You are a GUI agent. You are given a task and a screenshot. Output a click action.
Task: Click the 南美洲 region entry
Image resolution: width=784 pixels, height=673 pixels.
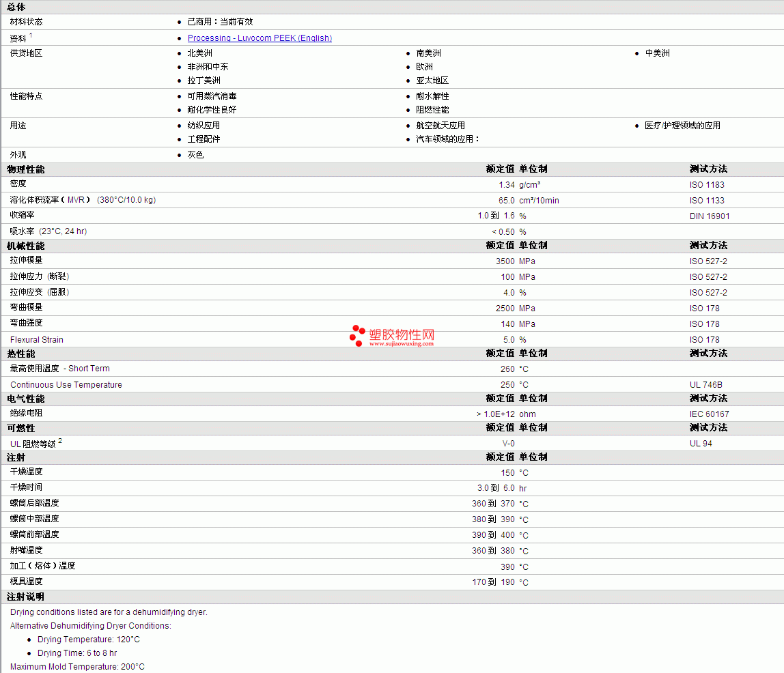point(428,53)
